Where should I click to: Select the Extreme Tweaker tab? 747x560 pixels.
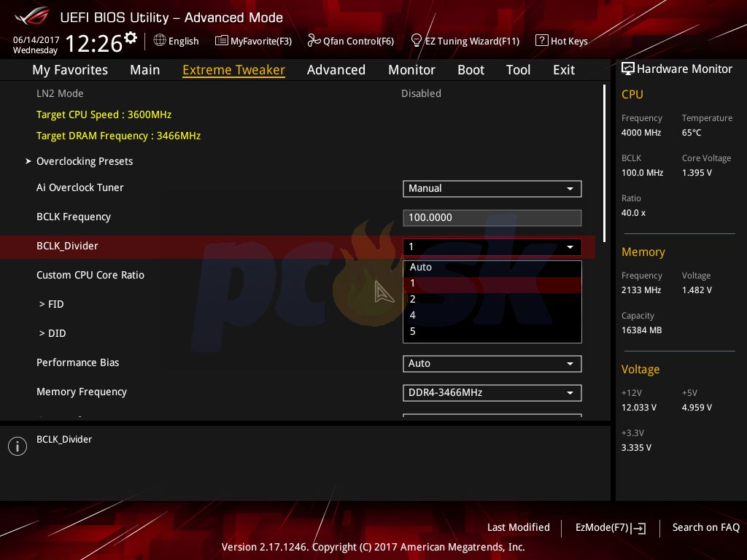[234, 70]
